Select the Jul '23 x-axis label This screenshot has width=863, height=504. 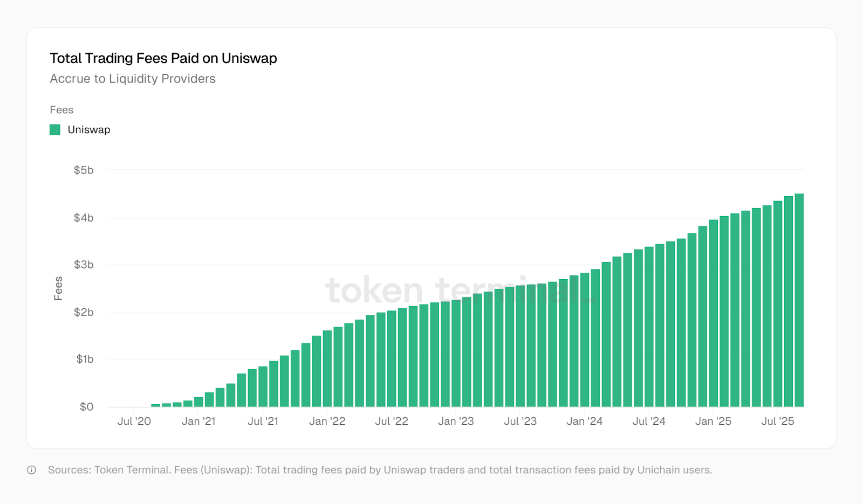[520, 422]
